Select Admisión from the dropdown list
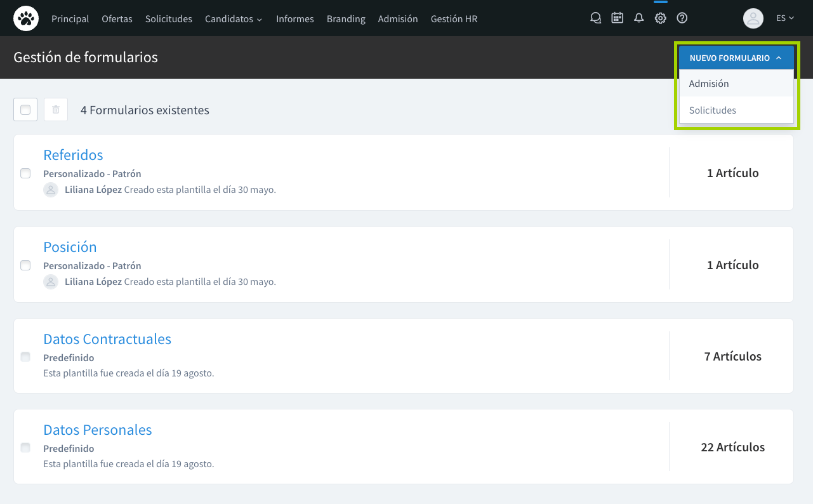 [x=709, y=84]
